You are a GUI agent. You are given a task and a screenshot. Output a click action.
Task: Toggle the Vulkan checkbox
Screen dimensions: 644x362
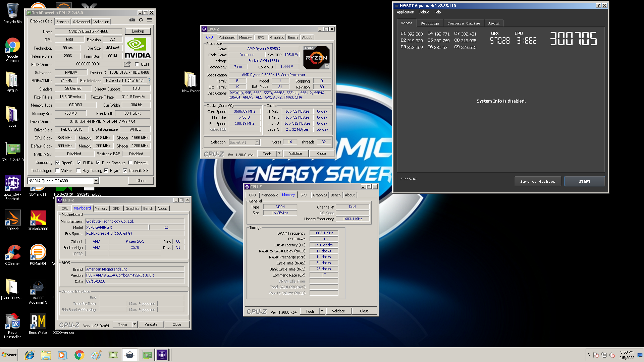(x=57, y=170)
